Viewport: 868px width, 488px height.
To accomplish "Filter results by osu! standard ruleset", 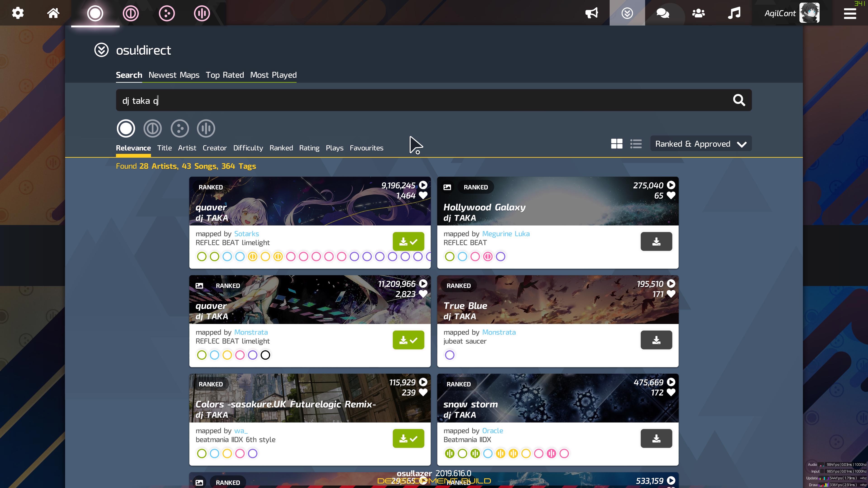I will tap(126, 128).
